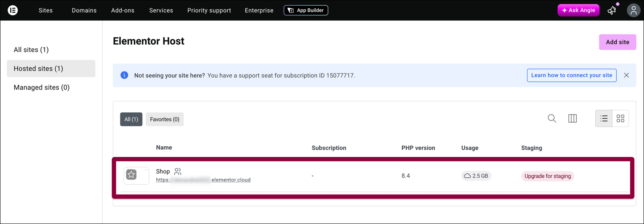Viewport: 644px width, 224px height.
Task: Open the Services menu
Action: (161, 10)
